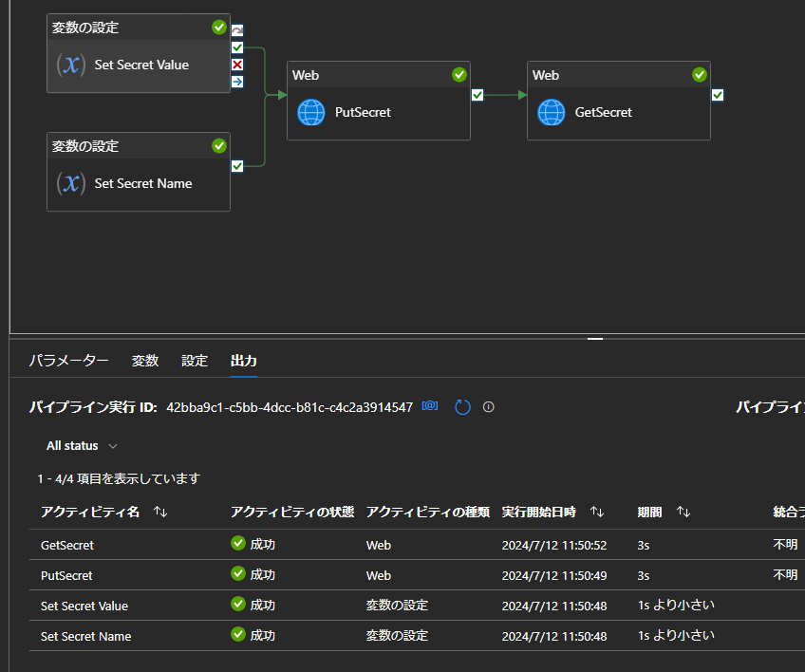Switch to the 変数 tab
805x672 pixels.
145,361
